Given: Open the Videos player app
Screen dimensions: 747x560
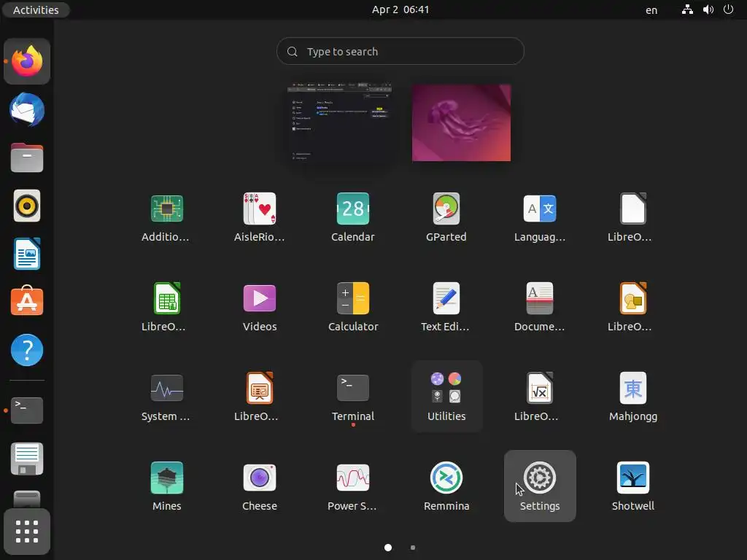Looking at the screenshot, I should click(x=260, y=298).
